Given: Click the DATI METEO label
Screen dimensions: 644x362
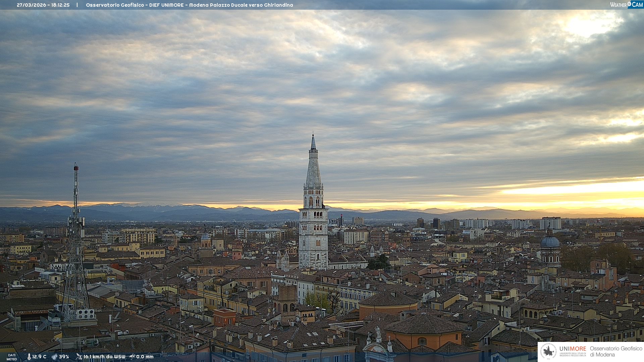Looking at the screenshot, I should point(12,357).
